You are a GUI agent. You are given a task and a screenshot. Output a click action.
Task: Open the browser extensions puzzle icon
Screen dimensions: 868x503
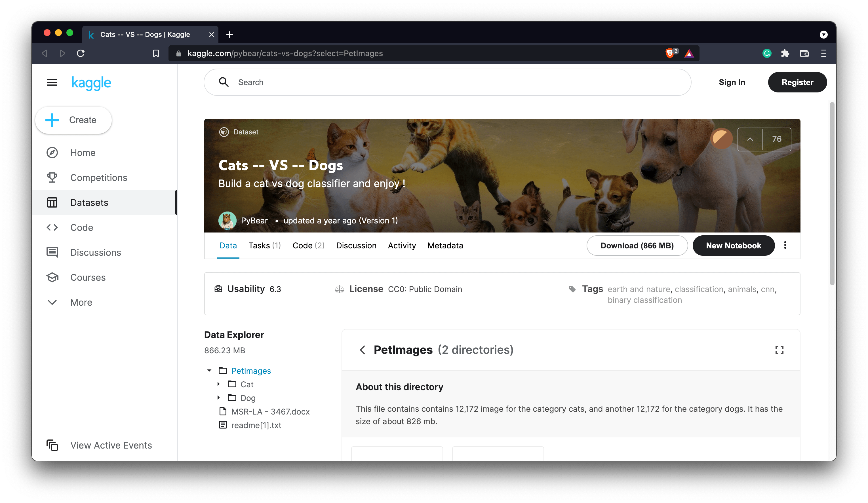click(x=785, y=53)
